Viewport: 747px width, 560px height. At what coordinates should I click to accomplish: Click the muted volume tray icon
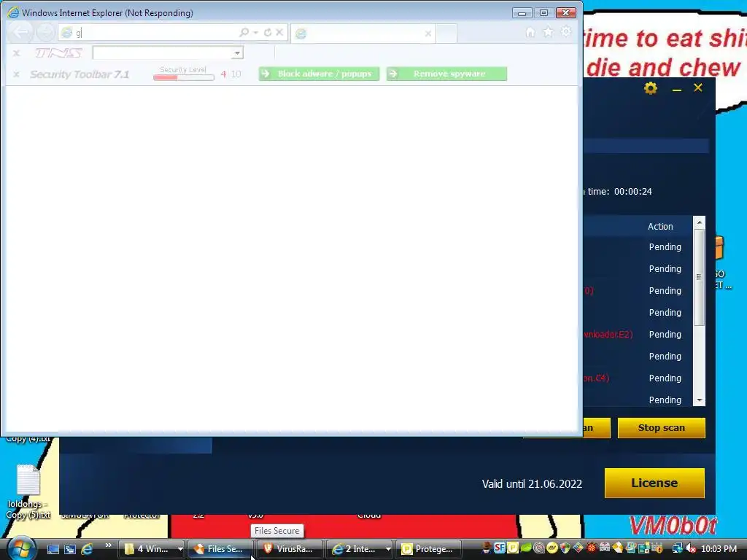pyautogui.click(x=691, y=548)
